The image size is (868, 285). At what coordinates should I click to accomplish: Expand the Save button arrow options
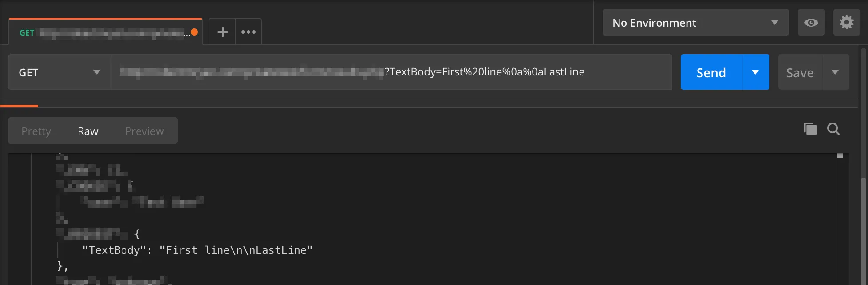tap(835, 72)
